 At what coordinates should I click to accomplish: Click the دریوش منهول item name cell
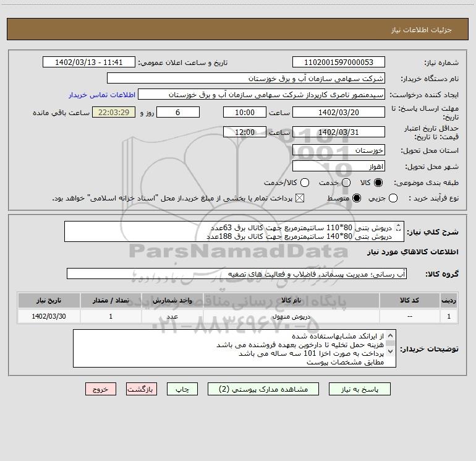pyautogui.click(x=291, y=316)
